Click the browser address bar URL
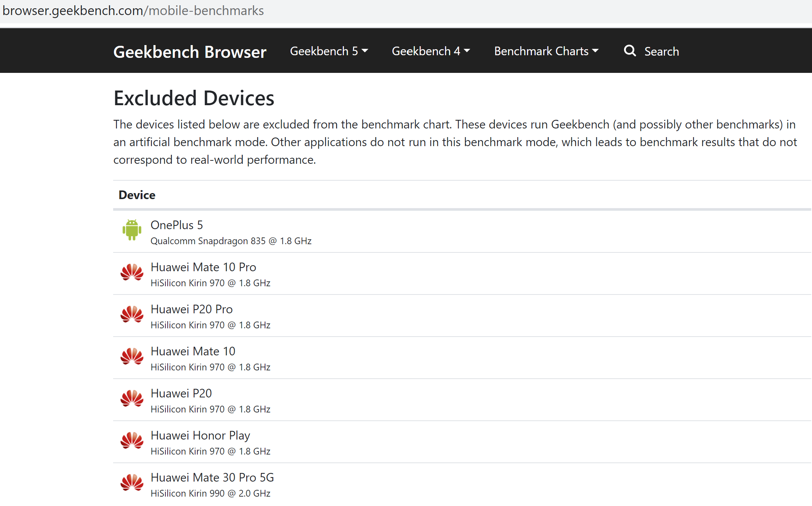Viewport: 812px width, 506px height. pos(133,11)
